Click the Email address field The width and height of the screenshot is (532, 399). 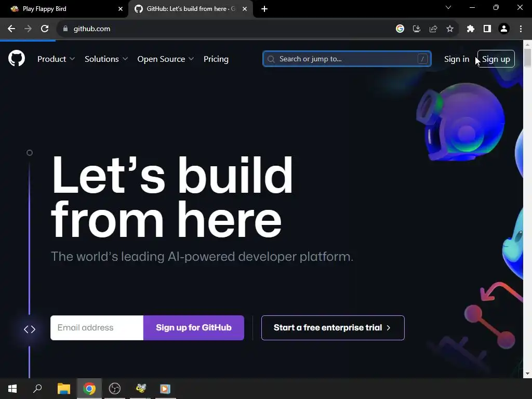click(x=97, y=328)
